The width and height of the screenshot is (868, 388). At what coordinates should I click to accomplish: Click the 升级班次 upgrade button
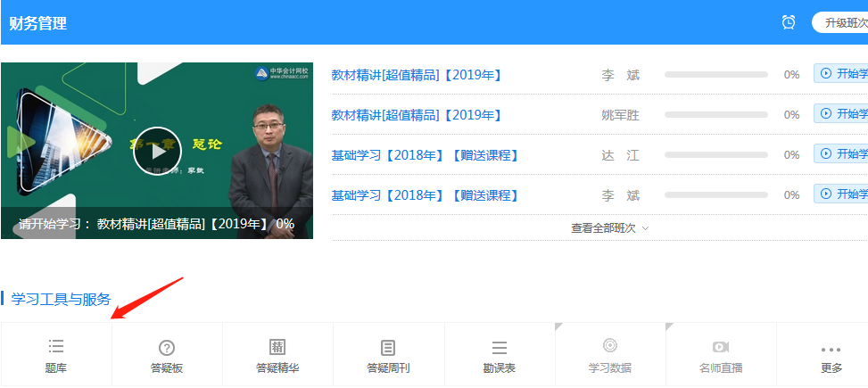pos(843,22)
